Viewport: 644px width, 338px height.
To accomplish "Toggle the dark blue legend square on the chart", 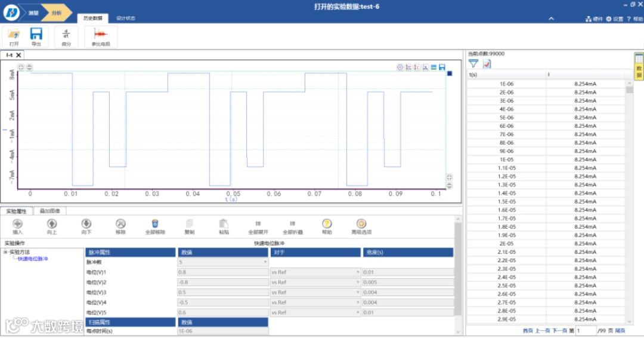I will 450,73.
